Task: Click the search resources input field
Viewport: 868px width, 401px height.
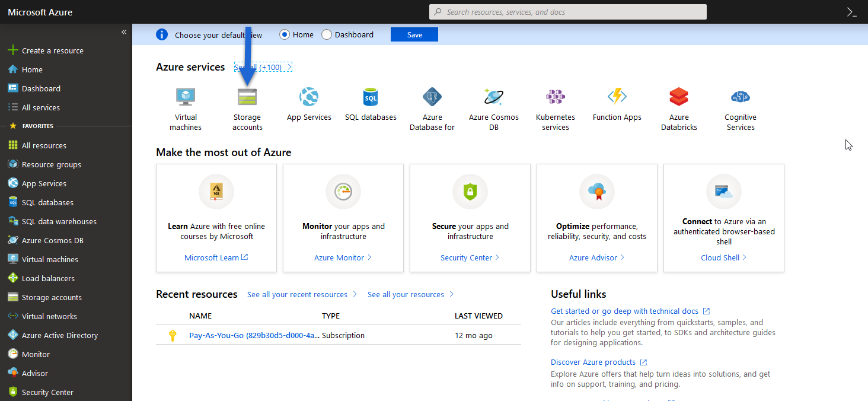Action: click(568, 12)
